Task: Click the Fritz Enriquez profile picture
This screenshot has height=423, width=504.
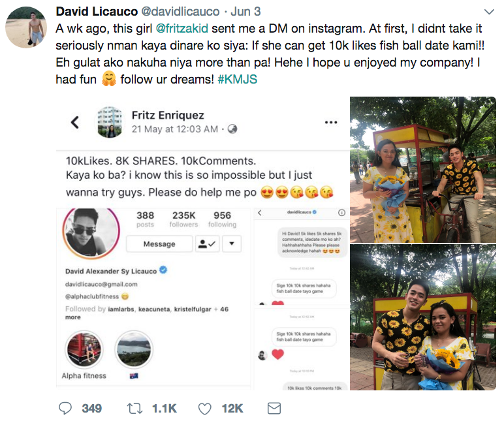Action: [x=110, y=122]
